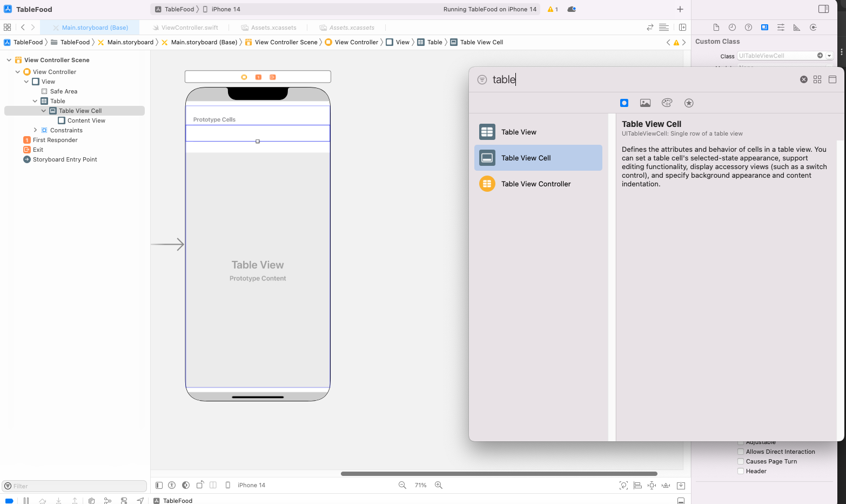The height and width of the screenshot is (504, 846).
Task: Collapse the Table View Cell row
Action: [x=44, y=111]
